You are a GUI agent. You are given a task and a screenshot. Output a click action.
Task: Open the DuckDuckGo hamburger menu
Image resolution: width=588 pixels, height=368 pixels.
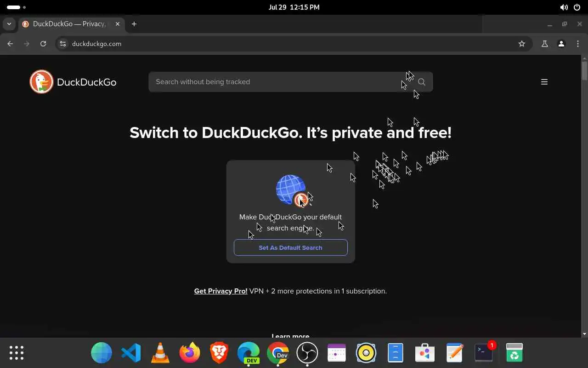point(544,82)
